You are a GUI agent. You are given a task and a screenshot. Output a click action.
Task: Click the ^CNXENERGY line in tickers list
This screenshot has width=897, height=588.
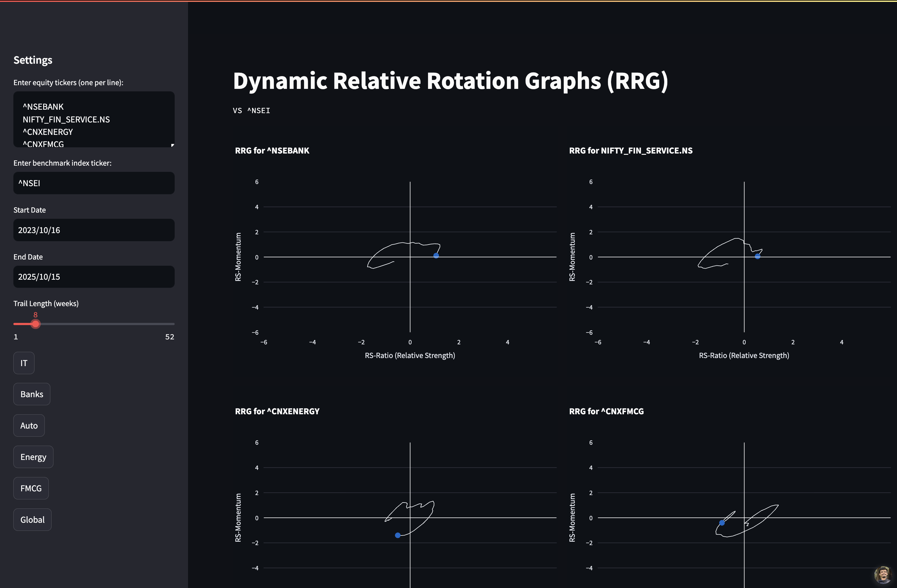coord(48,132)
